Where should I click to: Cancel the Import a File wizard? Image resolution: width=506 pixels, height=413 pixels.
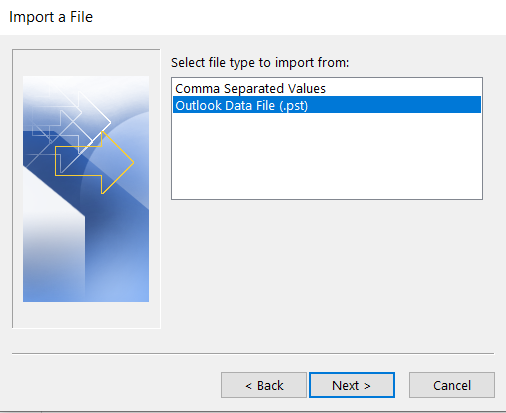[452, 385]
